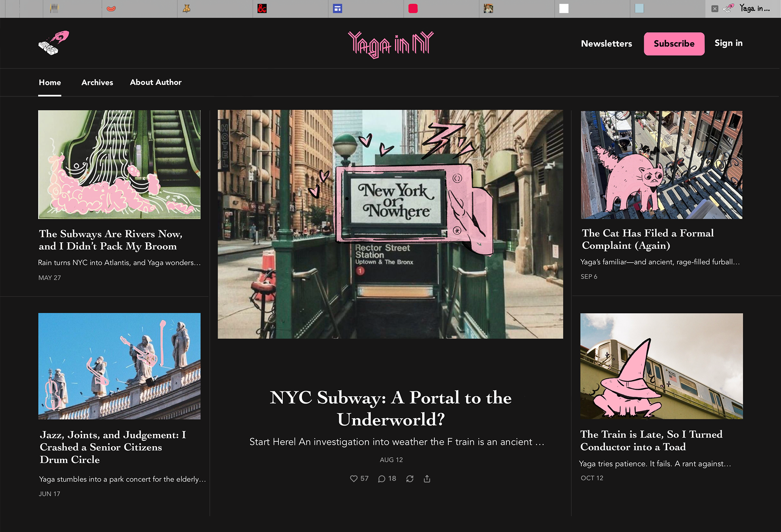Open the About Author tab
This screenshot has width=781, height=532.
click(x=155, y=83)
